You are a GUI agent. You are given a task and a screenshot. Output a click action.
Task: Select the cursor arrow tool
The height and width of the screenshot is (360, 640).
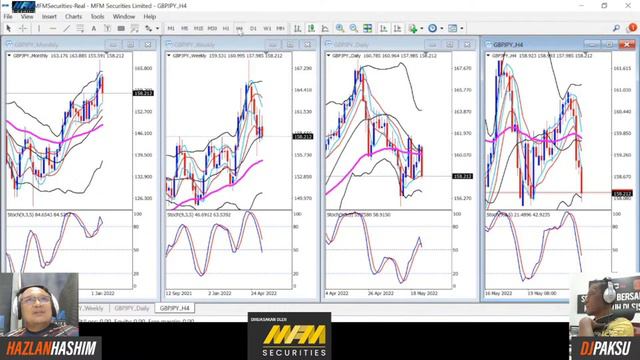pos(9,28)
